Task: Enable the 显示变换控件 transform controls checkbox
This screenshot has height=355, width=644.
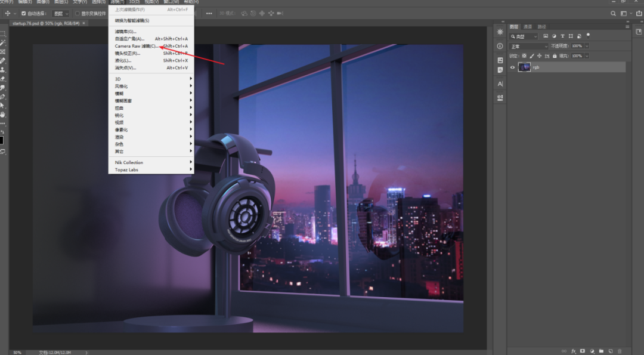Action: (x=77, y=13)
